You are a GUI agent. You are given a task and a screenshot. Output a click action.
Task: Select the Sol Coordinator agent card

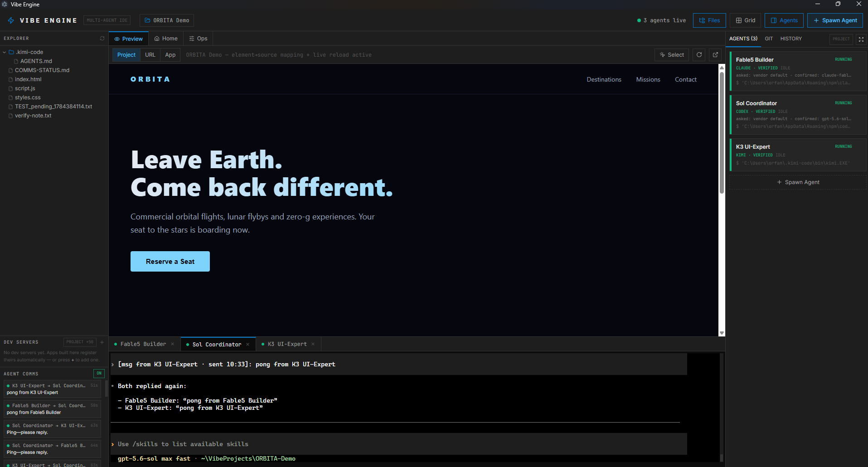pos(798,115)
